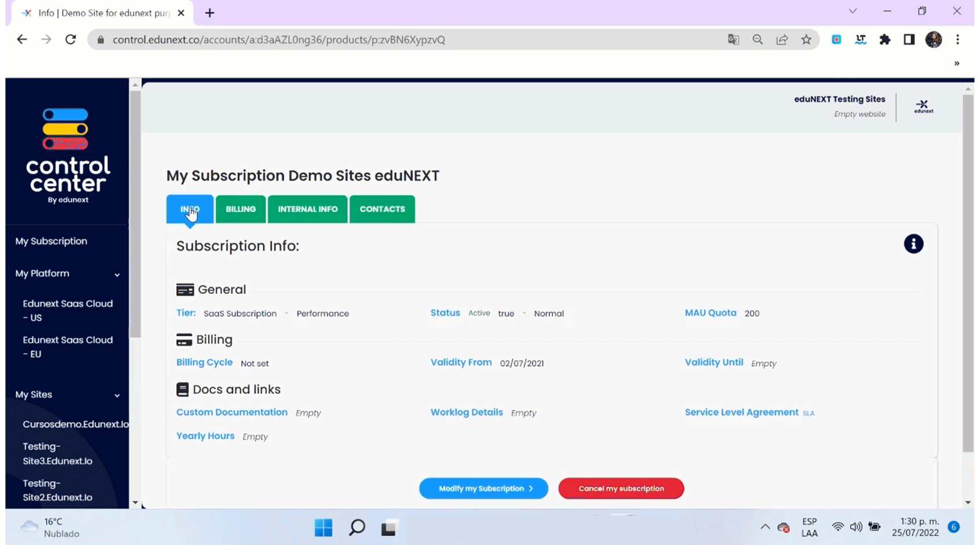Image resolution: width=980 pixels, height=545 pixels.
Task: Open the clock and date in the taskbar
Action: point(915,527)
